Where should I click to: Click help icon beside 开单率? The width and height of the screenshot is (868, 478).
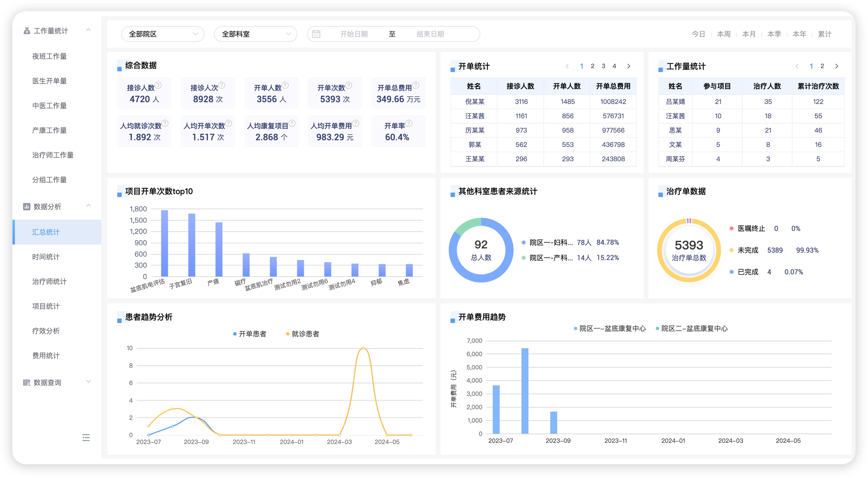point(409,123)
